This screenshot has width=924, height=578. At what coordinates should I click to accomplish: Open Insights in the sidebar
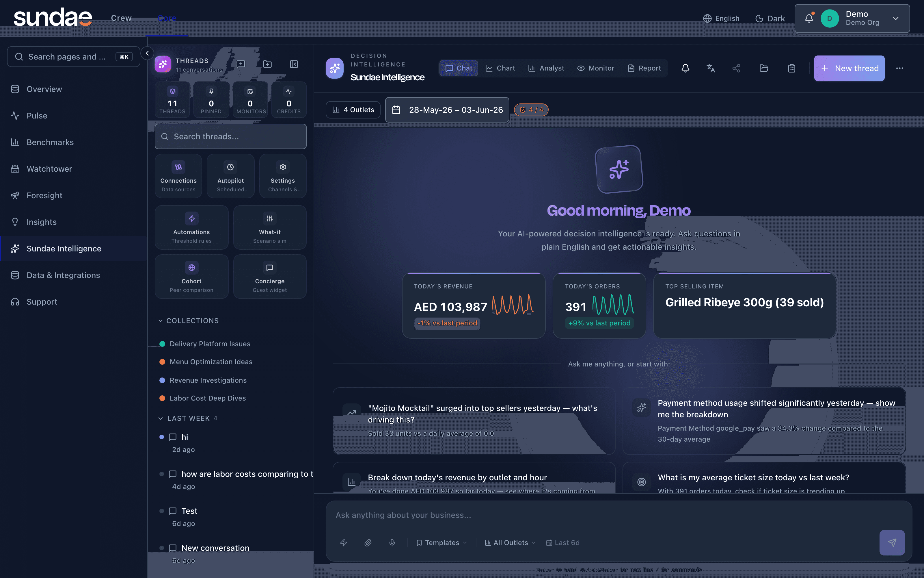click(x=74, y=222)
